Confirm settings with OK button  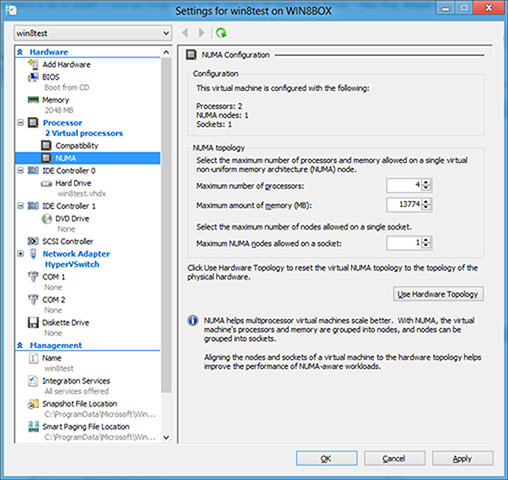click(327, 459)
